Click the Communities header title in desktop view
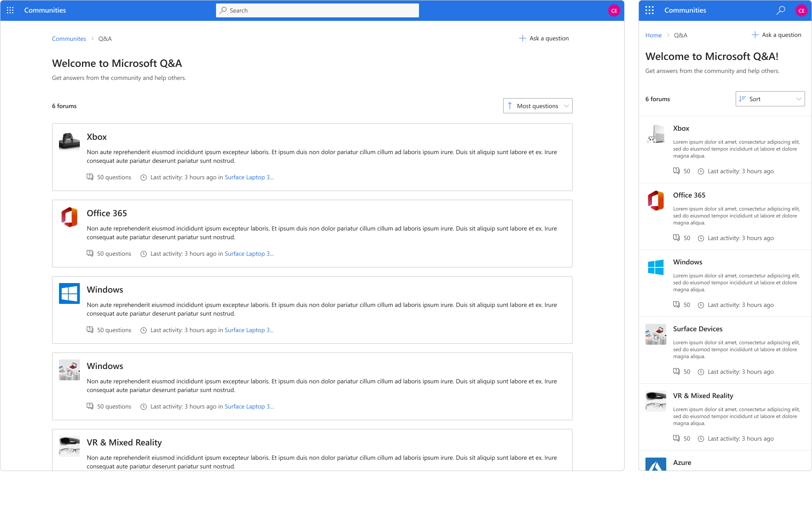The height and width of the screenshot is (514, 812). click(45, 10)
